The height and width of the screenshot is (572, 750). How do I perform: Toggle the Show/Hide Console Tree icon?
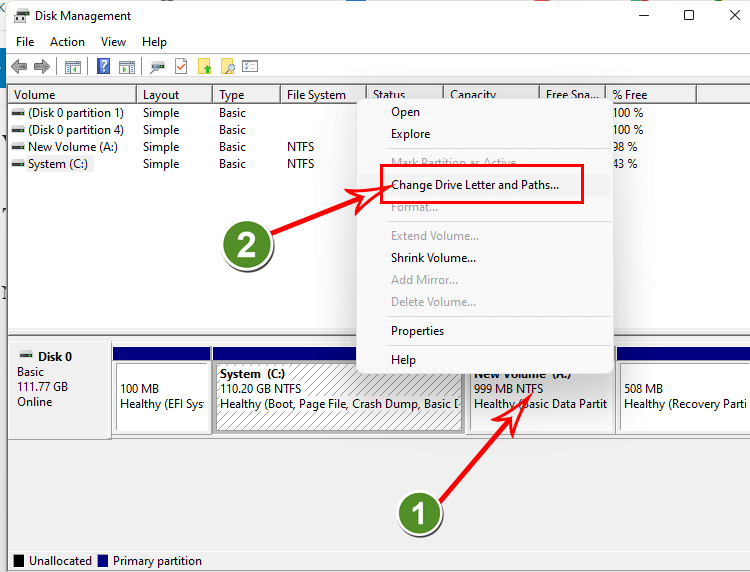tap(73, 67)
